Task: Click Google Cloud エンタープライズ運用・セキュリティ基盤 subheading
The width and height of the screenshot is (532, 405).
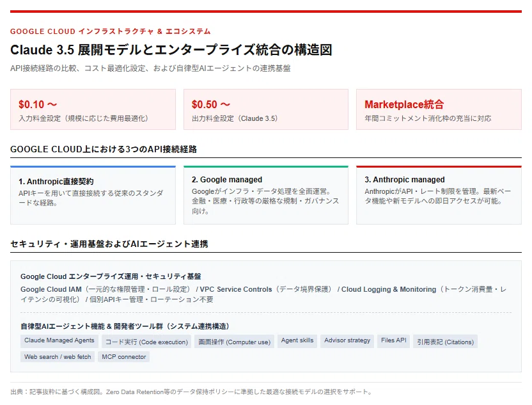Action: click(111, 276)
